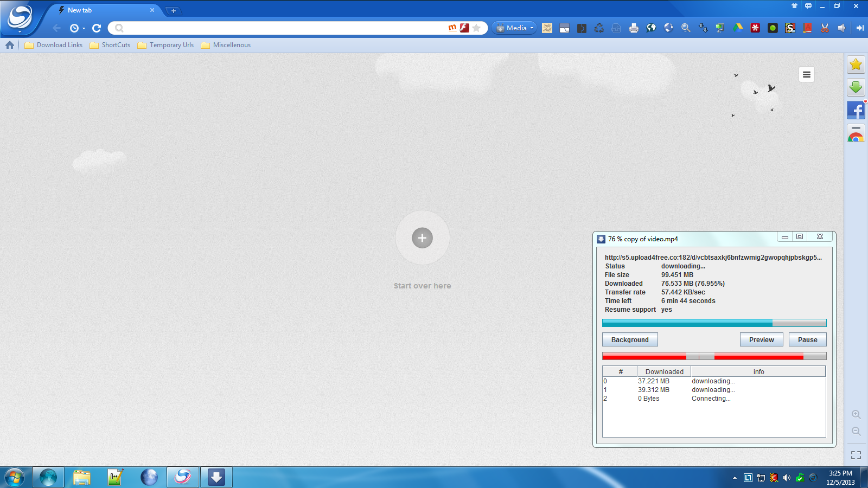Collapse the sidebar with the arrow-to-bar icon

(860, 28)
